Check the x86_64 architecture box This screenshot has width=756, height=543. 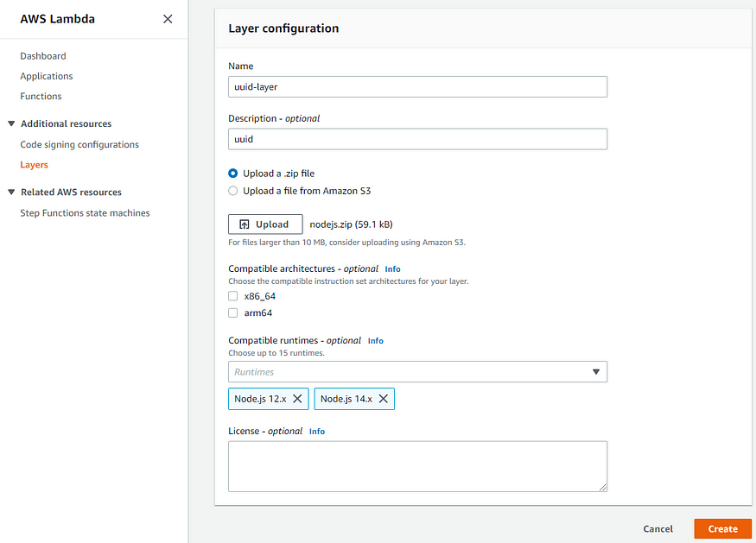click(x=233, y=296)
